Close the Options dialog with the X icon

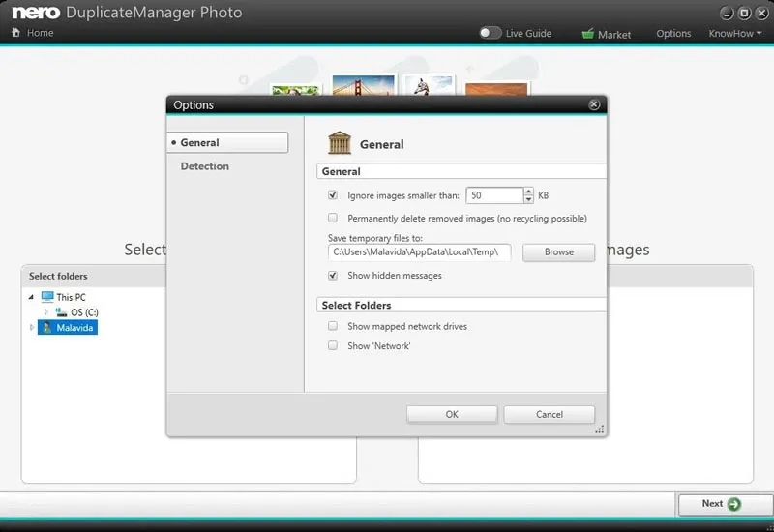[x=594, y=104]
